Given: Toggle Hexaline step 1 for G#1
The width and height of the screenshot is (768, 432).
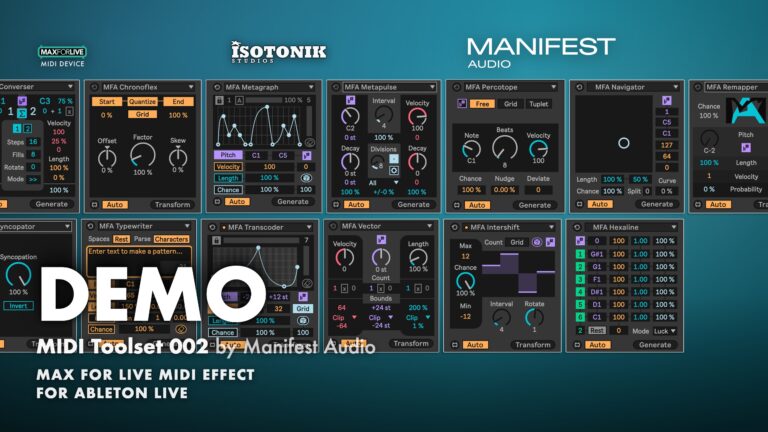Looking at the screenshot, I should coord(580,254).
